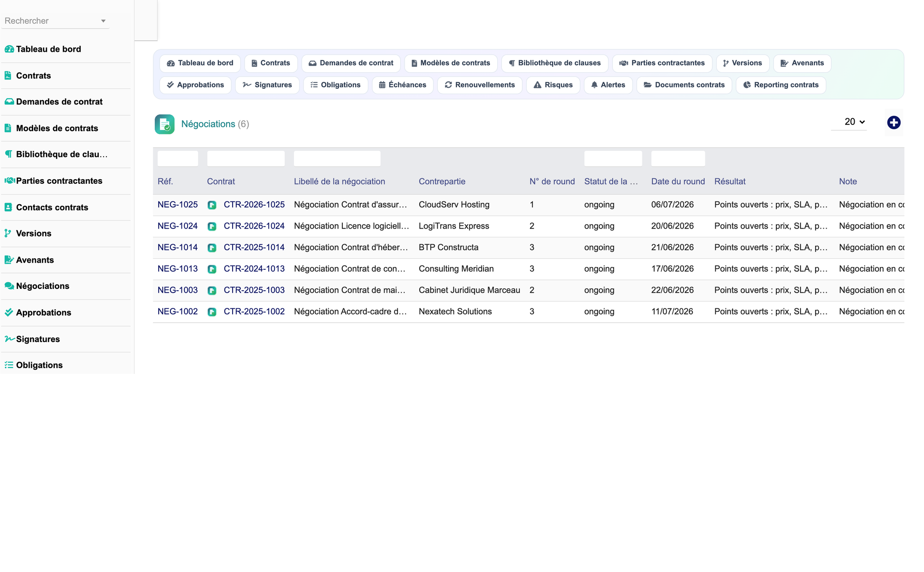This screenshot has height=572, width=924.
Task: Click the Réf. filter input field
Action: (x=178, y=159)
